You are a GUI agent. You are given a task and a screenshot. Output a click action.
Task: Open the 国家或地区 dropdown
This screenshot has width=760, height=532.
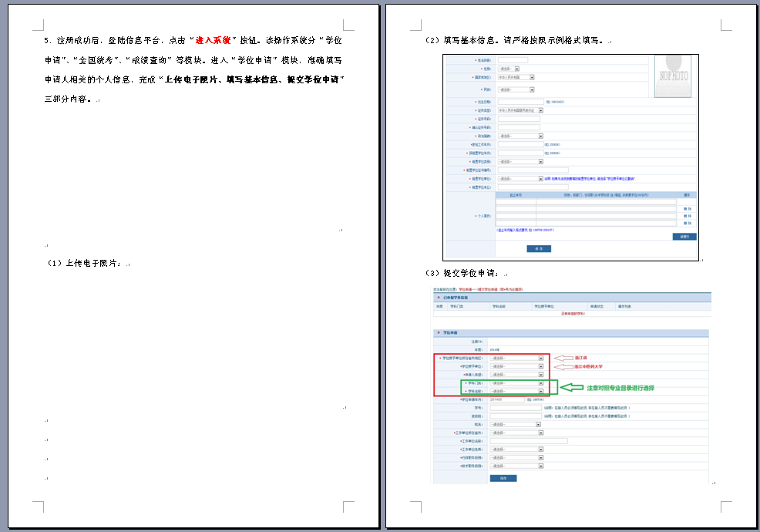point(516,77)
